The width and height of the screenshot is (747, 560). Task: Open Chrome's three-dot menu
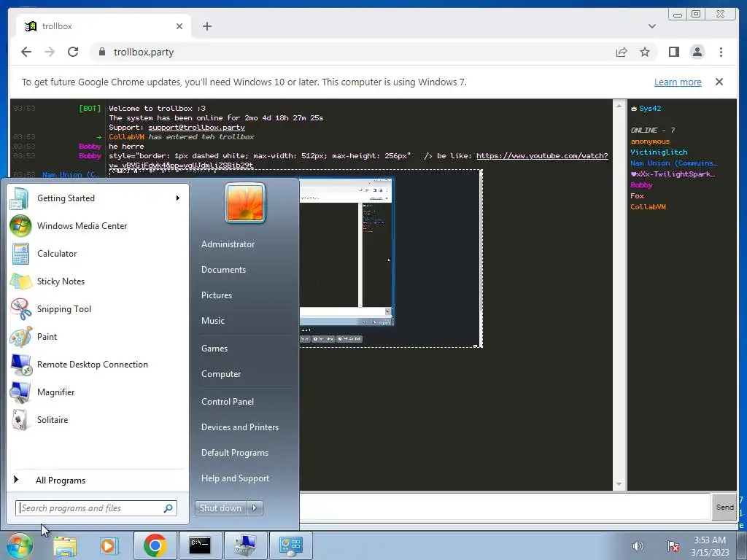click(x=721, y=52)
